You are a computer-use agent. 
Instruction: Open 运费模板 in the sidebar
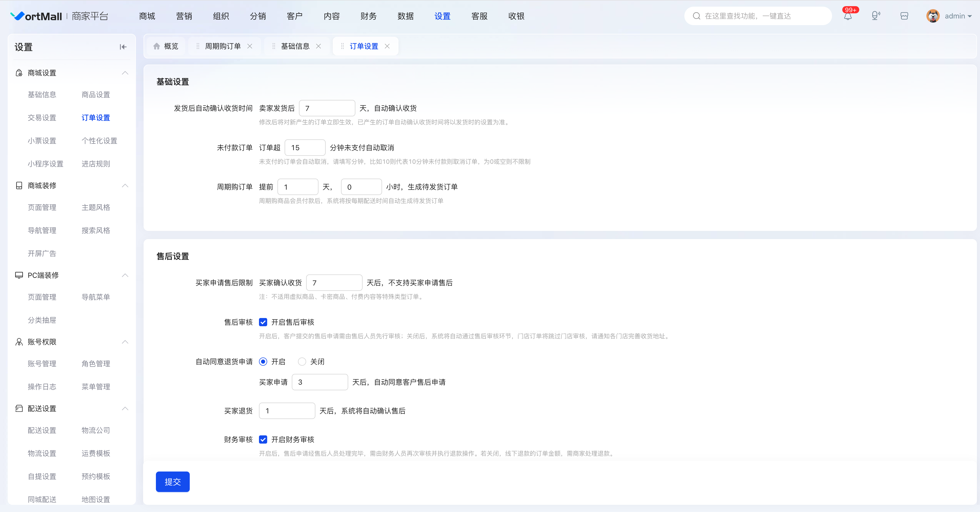pos(96,454)
